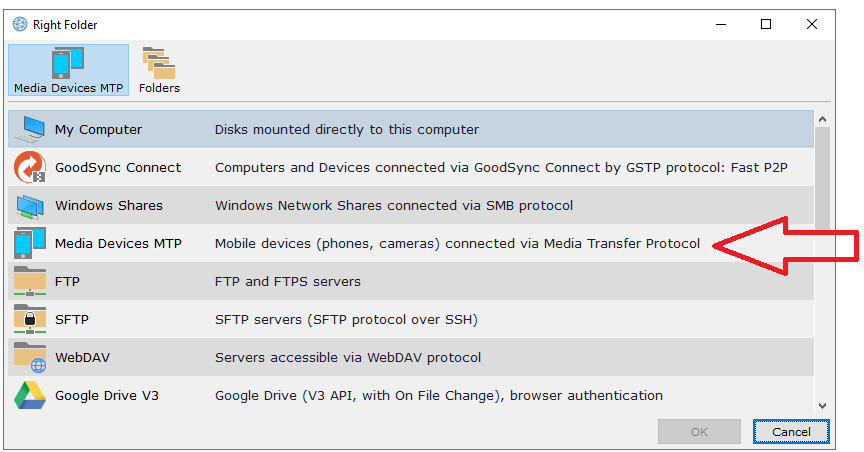Choose the Google Drive V3 entry text
The width and height of the screenshot is (864, 452).
click(x=106, y=396)
